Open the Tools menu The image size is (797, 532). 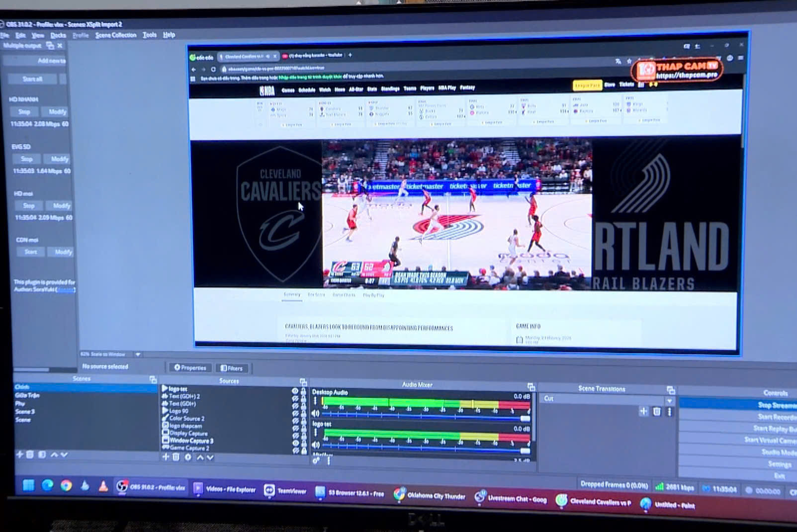tap(149, 35)
